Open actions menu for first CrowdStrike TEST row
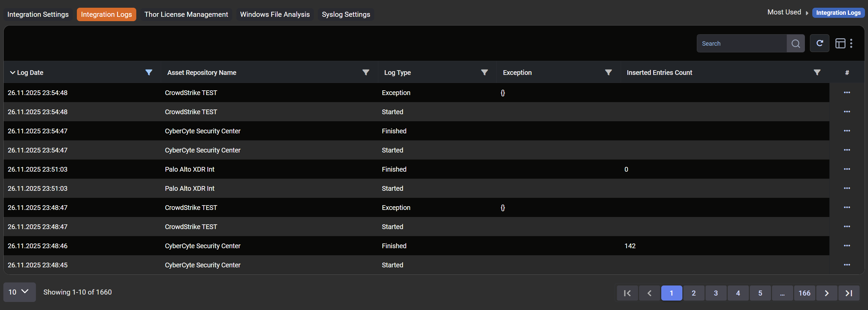Viewport: 868px width, 310px height. (847, 93)
